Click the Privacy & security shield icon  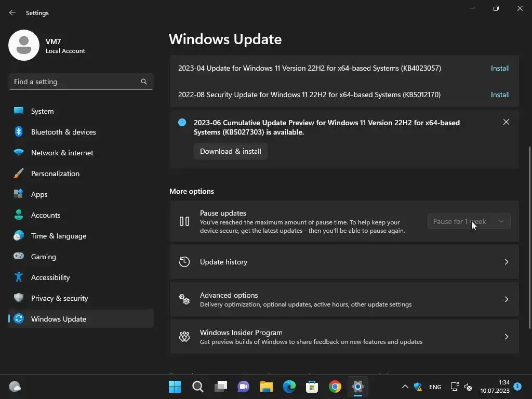(x=19, y=298)
